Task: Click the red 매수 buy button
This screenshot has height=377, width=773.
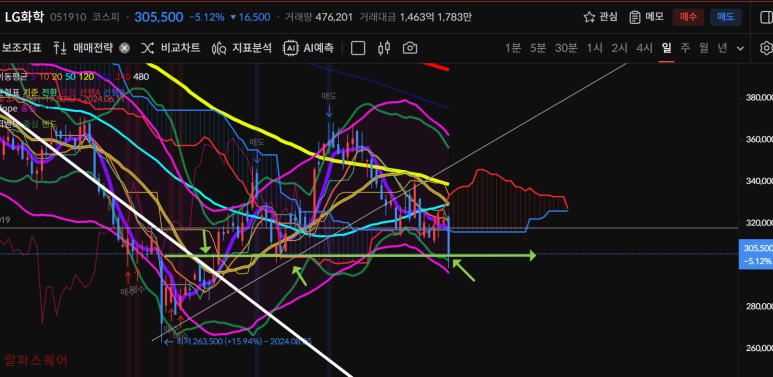Action: coord(688,17)
